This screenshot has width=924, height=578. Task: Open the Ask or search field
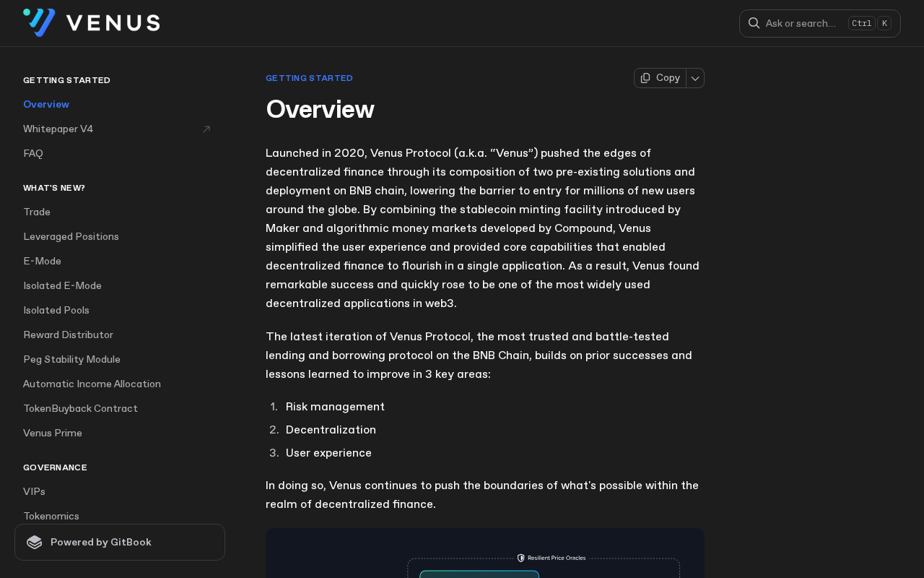[x=820, y=23]
